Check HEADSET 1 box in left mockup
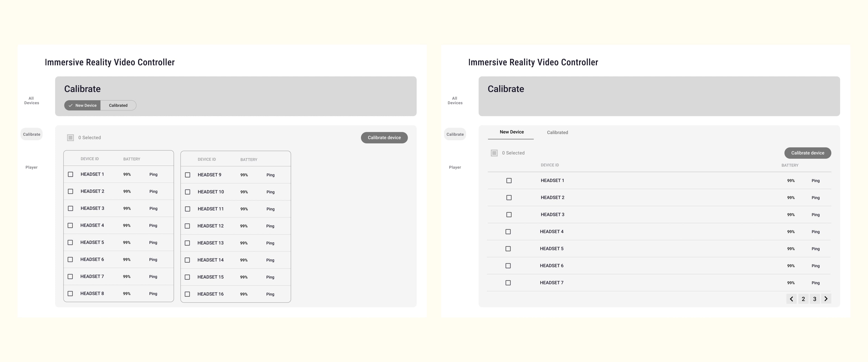Viewport: 868px width, 362px height. point(71,174)
